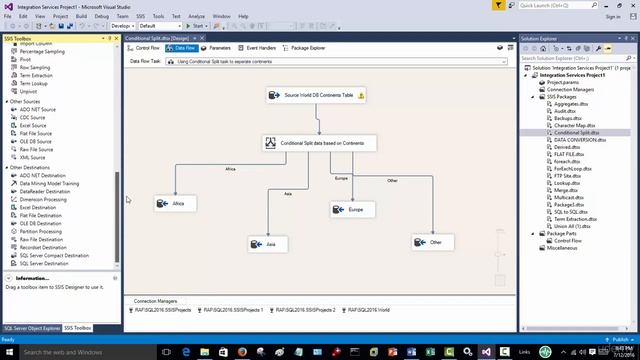Open the Debug menu
This screenshot has width=640, height=360.
coord(102,16)
